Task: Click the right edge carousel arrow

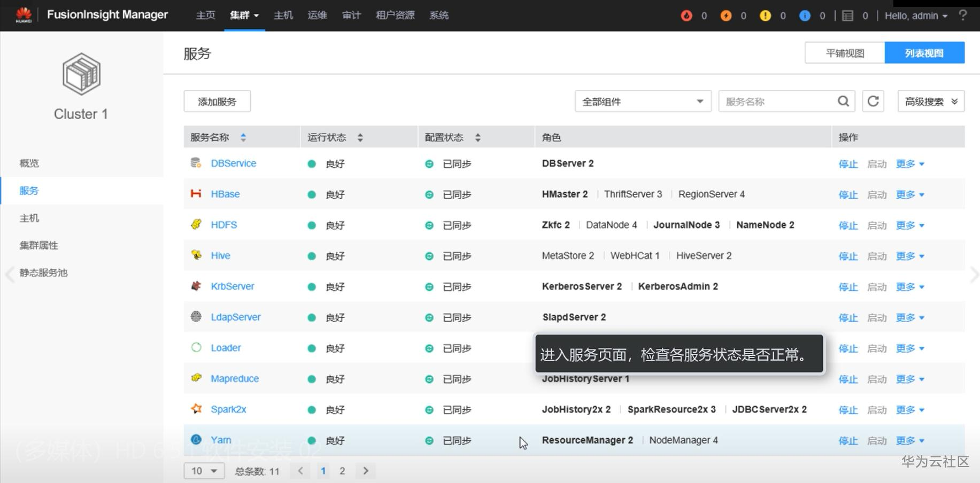Action: (974, 275)
